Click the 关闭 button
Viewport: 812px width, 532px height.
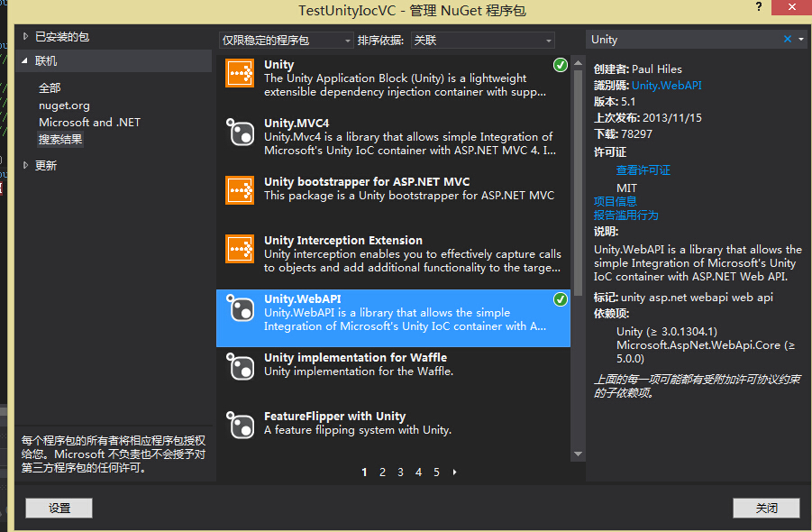pos(766,509)
